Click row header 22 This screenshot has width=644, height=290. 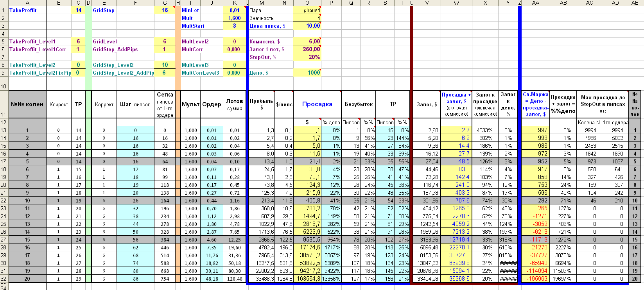click(4, 200)
